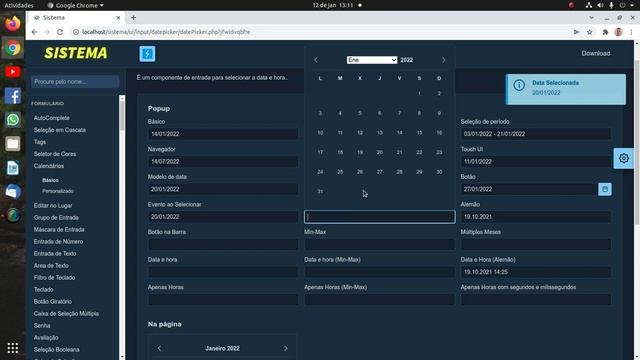Click the Múltiplos Meses field
This screenshot has height=360, width=640.
536,244
